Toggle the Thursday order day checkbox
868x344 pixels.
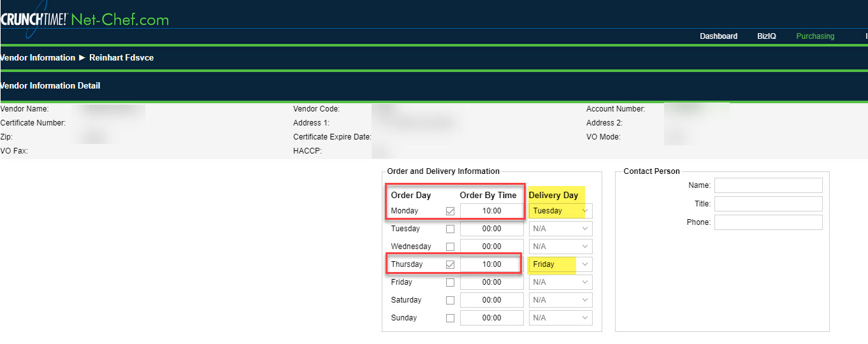click(x=451, y=264)
